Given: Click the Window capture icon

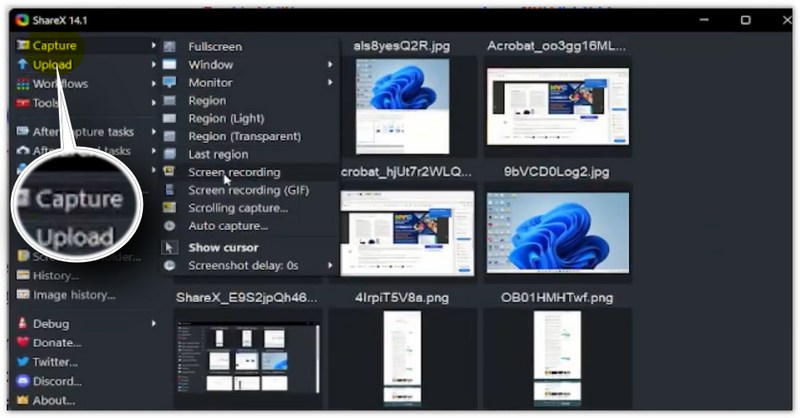Looking at the screenshot, I should click(x=169, y=64).
